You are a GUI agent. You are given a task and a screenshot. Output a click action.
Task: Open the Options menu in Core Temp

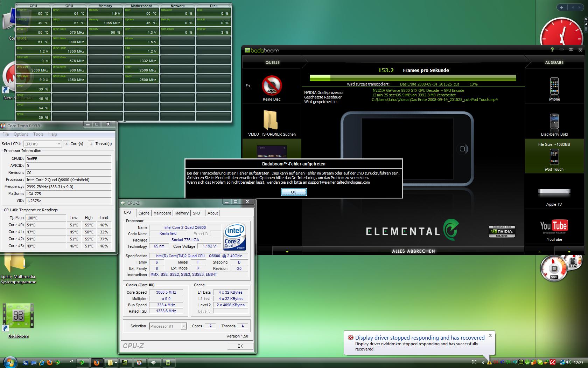pyautogui.click(x=21, y=134)
